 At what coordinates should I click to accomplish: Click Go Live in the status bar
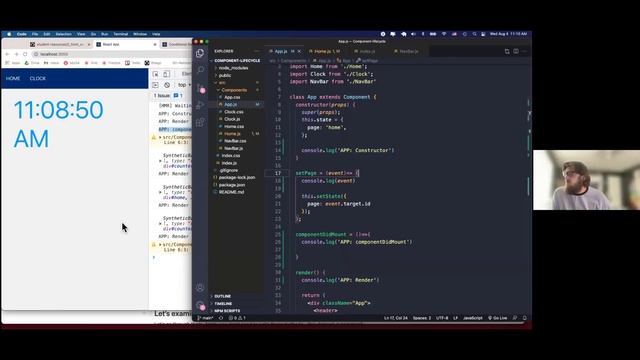coord(498,318)
